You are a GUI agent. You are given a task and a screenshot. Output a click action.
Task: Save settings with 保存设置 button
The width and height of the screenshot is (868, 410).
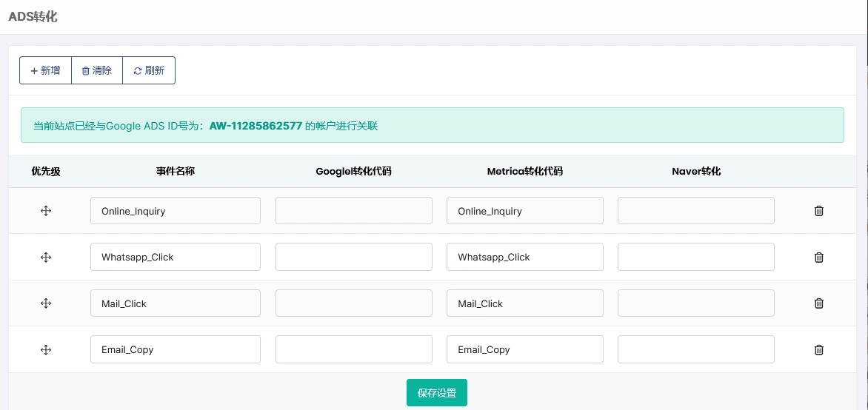pos(437,393)
